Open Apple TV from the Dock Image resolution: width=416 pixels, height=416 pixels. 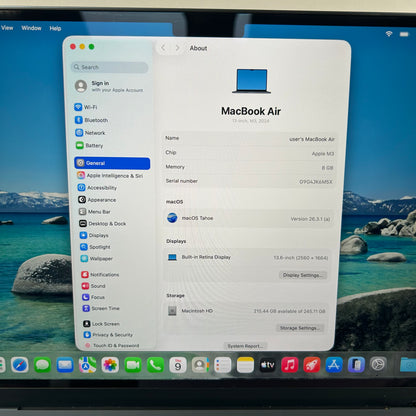(x=268, y=365)
